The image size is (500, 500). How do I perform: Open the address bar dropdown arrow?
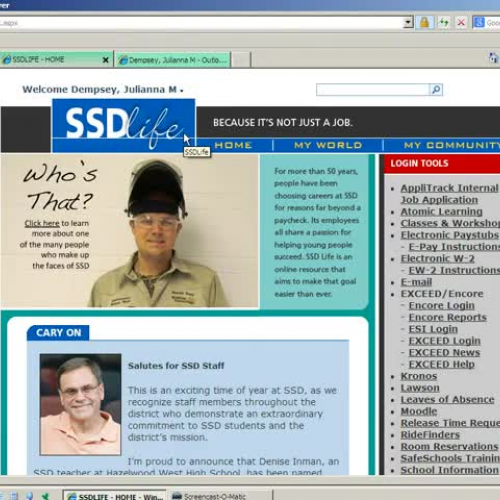click(408, 23)
